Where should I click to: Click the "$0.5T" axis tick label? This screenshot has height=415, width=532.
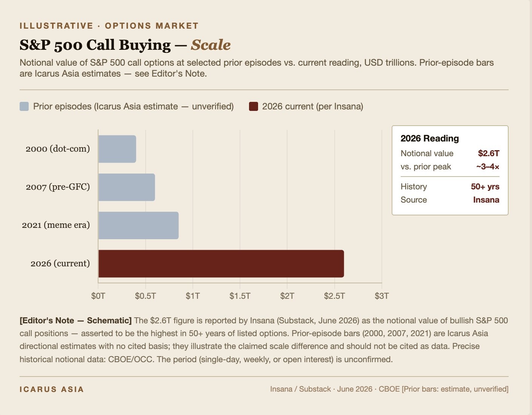point(146,296)
